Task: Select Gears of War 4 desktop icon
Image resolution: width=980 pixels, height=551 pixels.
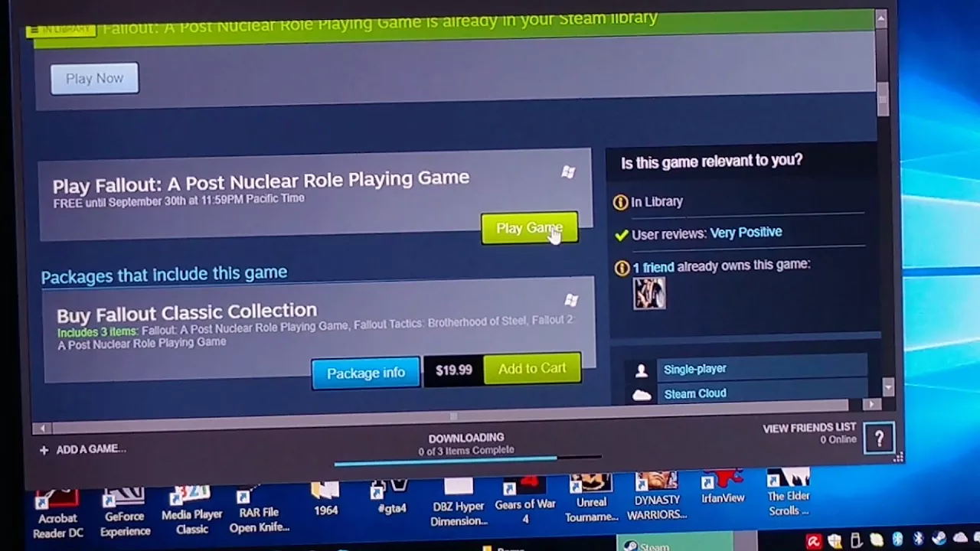Action: click(x=525, y=501)
